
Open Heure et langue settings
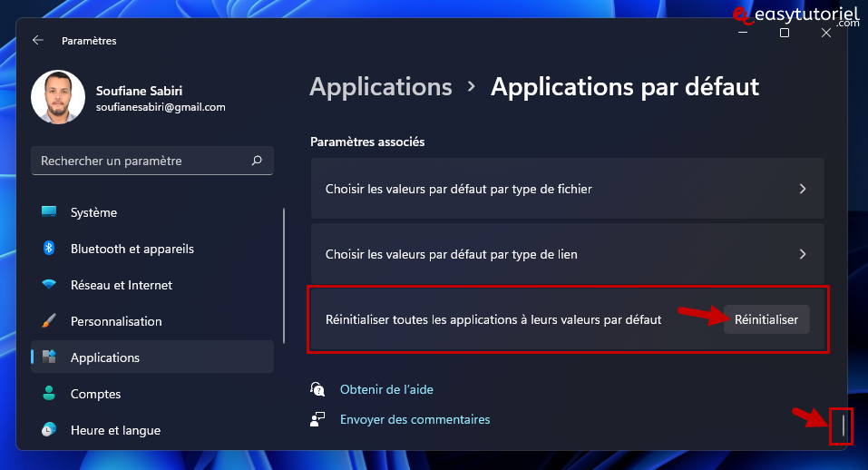click(152, 430)
